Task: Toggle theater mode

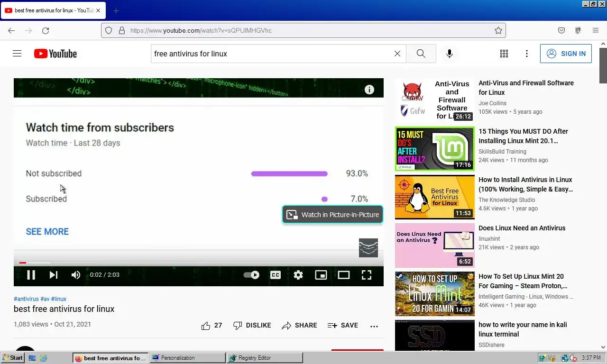Action: (x=344, y=275)
